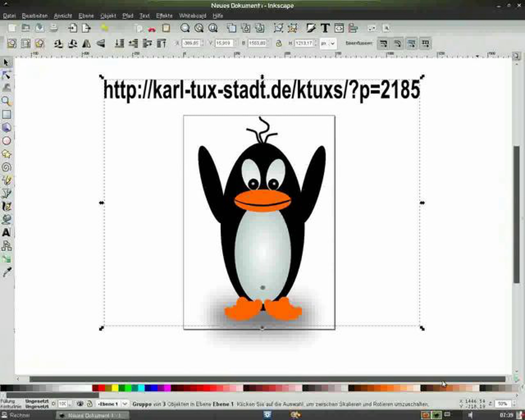Screen dimensions: 525x420
Task: Flip the selection horizontally
Action: (86, 44)
